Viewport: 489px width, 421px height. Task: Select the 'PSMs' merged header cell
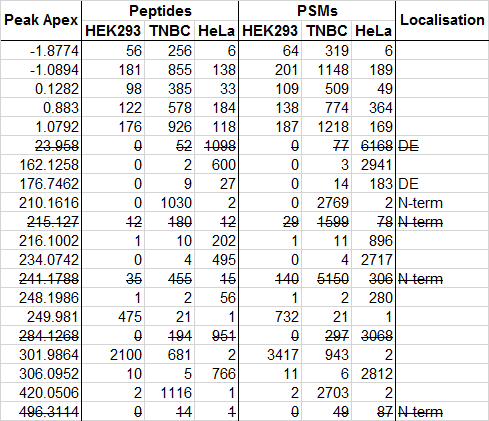click(x=317, y=11)
